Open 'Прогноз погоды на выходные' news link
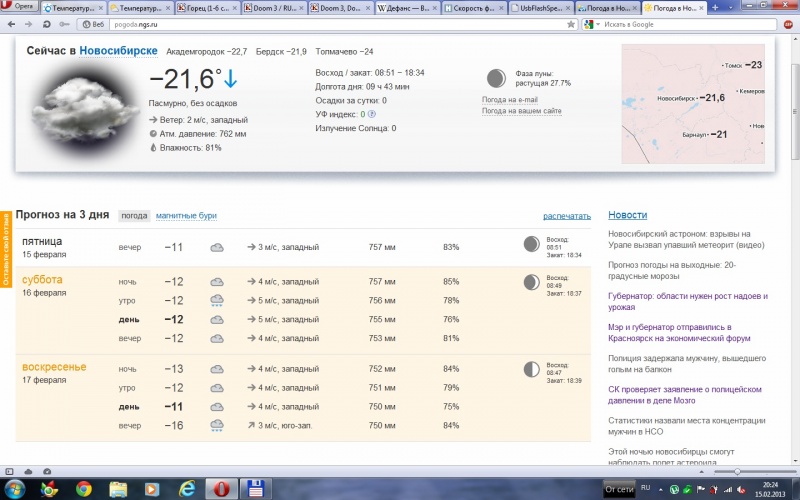 pos(672,270)
